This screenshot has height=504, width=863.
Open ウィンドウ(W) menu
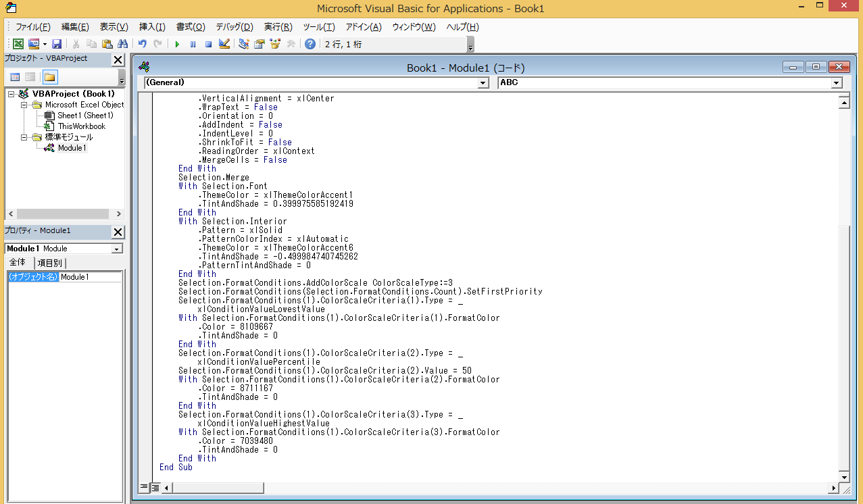(x=414, y=27)
